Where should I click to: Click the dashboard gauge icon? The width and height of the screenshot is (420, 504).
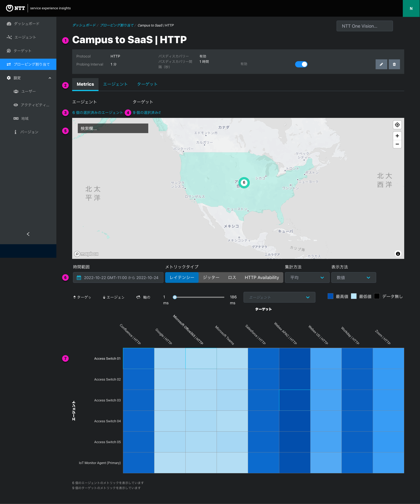(x=9, y=24)
